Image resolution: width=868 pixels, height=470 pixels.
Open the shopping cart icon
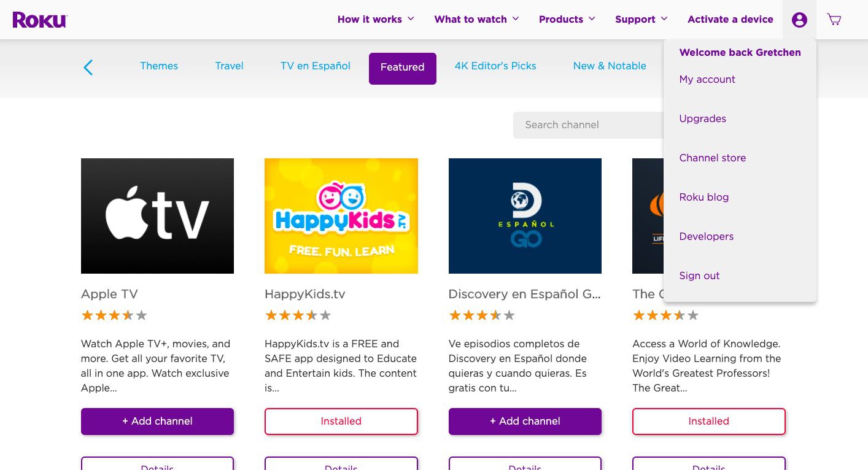(x=834, y=20)
